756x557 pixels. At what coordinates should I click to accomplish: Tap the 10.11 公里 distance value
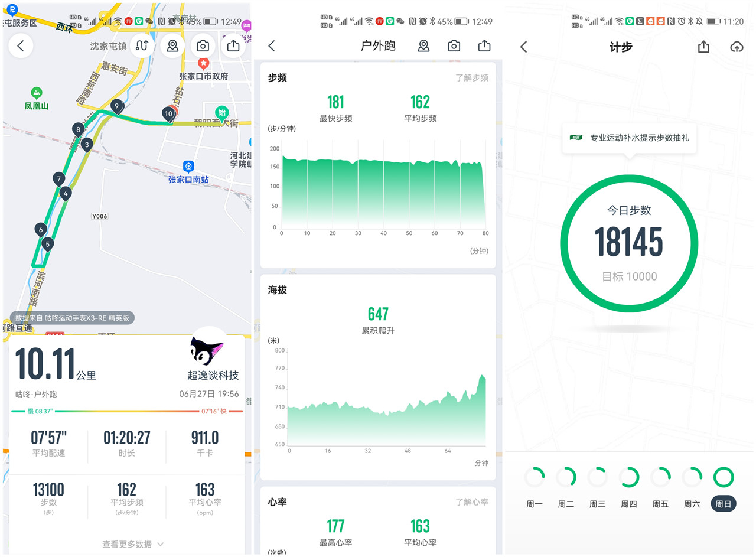[55, 364]
